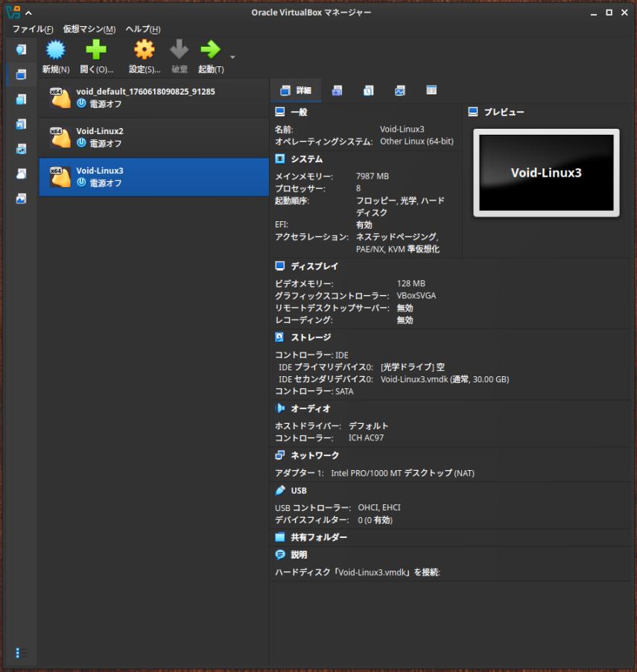The height and width of the screenshot is (672, 637).
Task: Expand the 起動 start mode dropdown arrow
Action: 232,57
